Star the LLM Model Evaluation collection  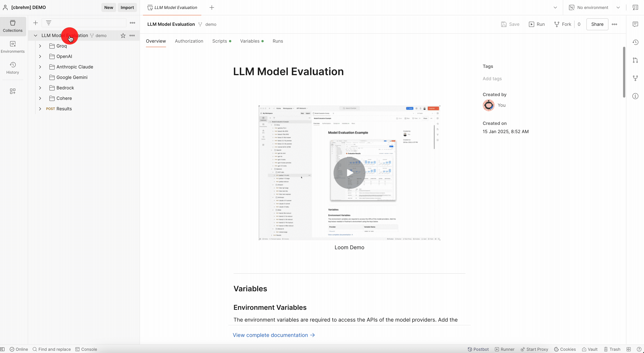tap(123, 36)
